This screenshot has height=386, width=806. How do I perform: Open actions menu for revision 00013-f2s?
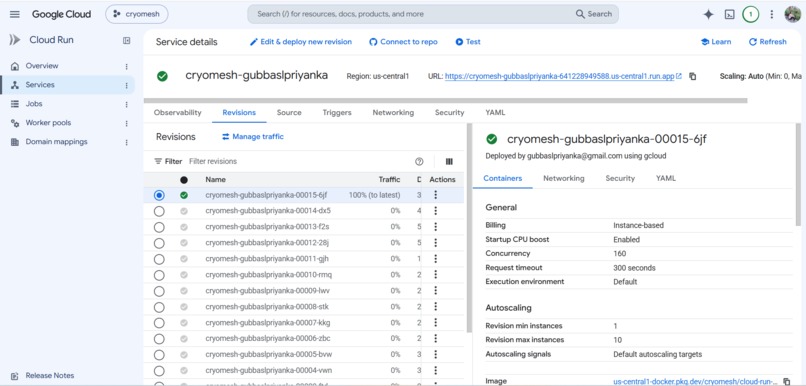tap(435, 227)
